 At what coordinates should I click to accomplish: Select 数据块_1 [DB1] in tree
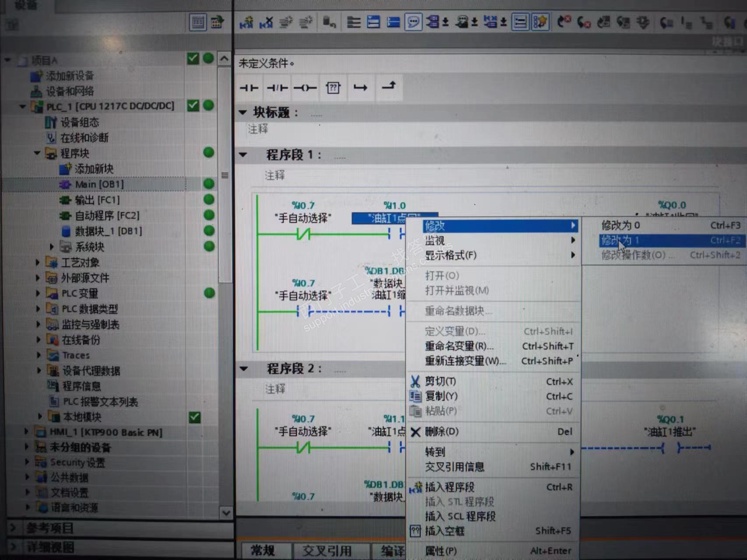click(108, 231)
